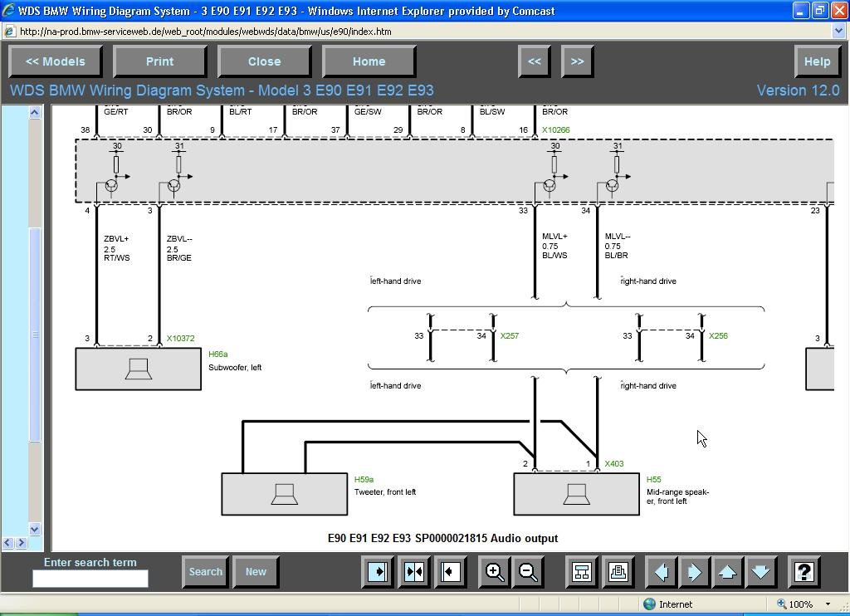This screenshot has height=616, width=850.
Task: Click the 'Enter search term' label
Action: (90, 562)
